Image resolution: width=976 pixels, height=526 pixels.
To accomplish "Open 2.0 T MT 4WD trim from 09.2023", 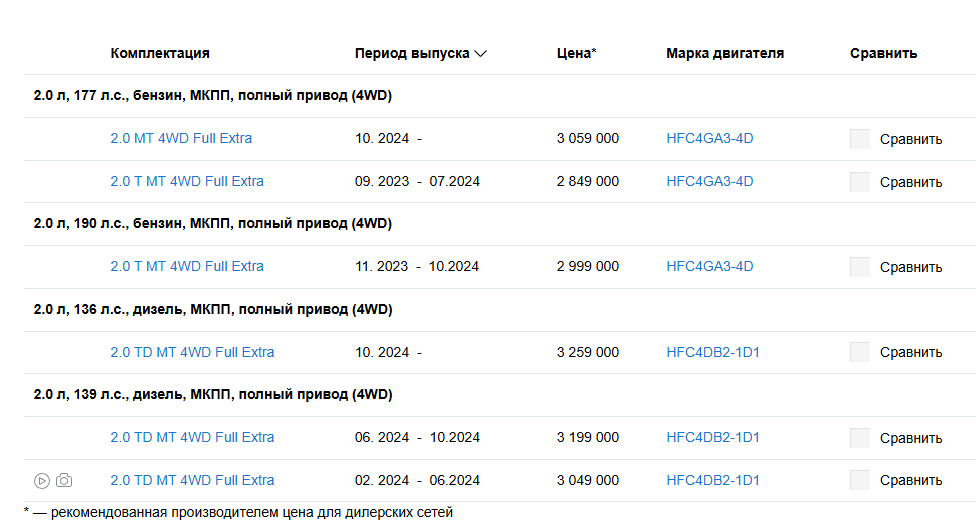I will tap(187, 181).
